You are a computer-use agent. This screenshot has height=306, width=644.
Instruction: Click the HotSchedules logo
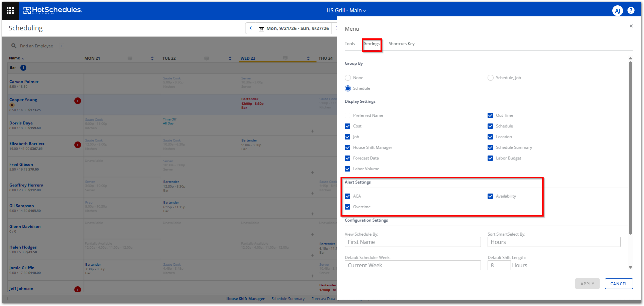tap(52, 10)
